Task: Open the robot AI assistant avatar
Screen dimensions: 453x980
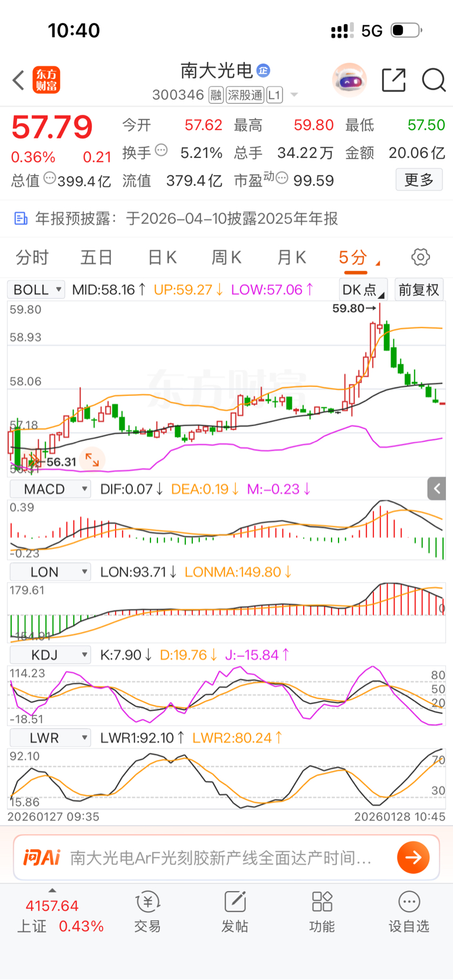Action: pyautogui.click(x=349, y=80)
